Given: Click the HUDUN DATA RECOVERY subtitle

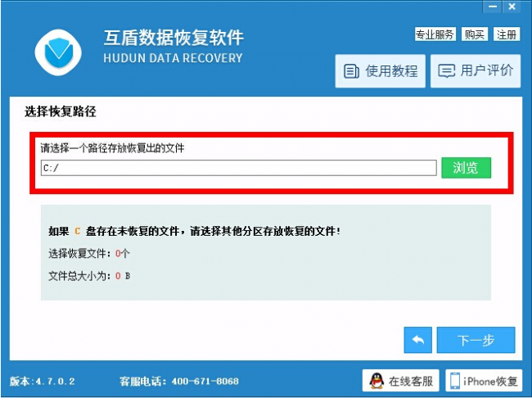Looking at the screenshot, I should [173, 58].
